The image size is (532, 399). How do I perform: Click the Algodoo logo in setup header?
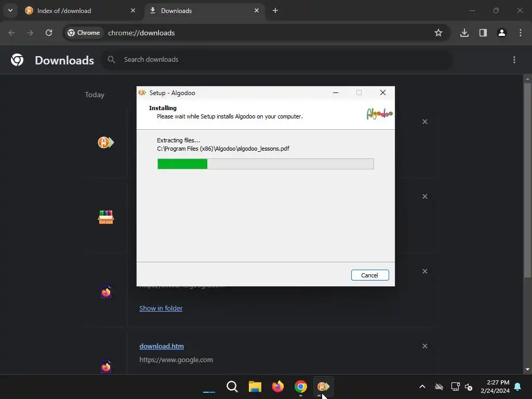coord(379,114)
